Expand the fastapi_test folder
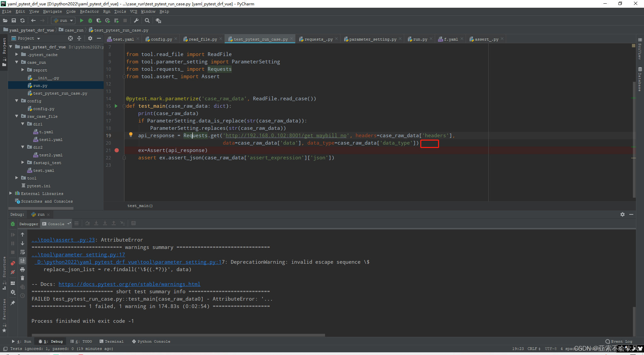 tap(23, 162)
